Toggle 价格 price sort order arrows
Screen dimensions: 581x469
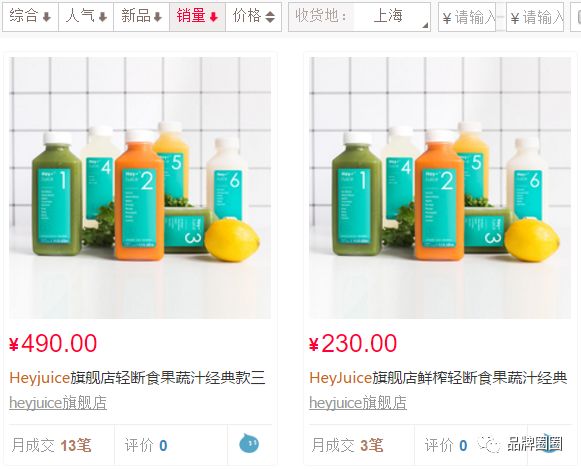tap(253, 17)
